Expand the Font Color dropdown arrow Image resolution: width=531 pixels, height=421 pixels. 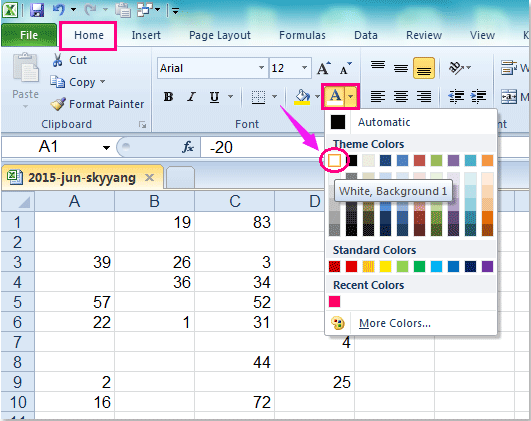tap(351, 97)
